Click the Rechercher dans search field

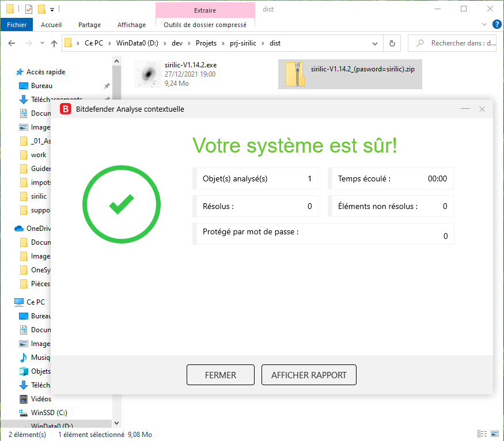click(452, 43)
